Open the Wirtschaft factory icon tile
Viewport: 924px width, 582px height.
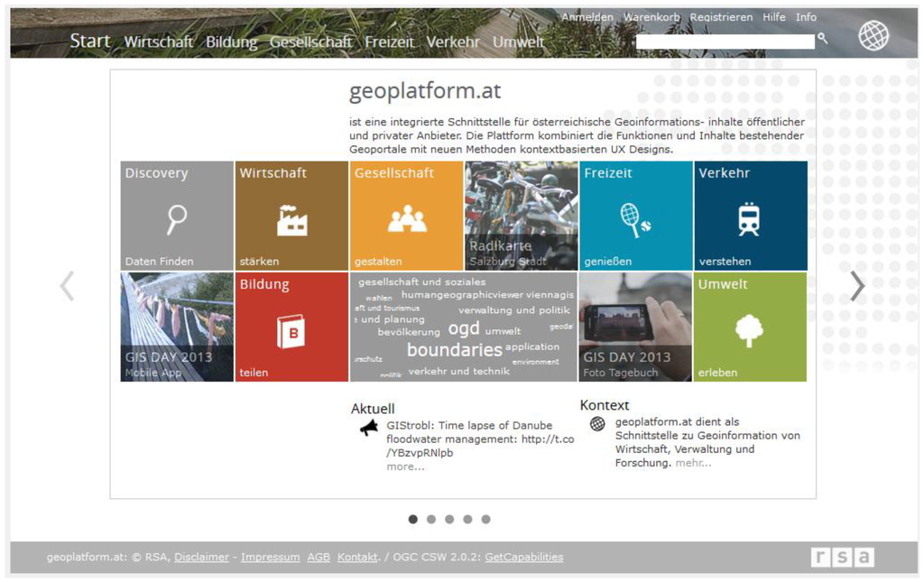pyautogui.click(x=291, y=217)
